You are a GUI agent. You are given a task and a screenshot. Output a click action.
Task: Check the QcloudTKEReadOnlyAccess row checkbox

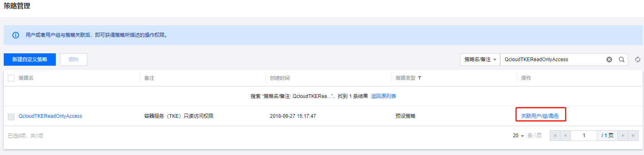point(11,117)
